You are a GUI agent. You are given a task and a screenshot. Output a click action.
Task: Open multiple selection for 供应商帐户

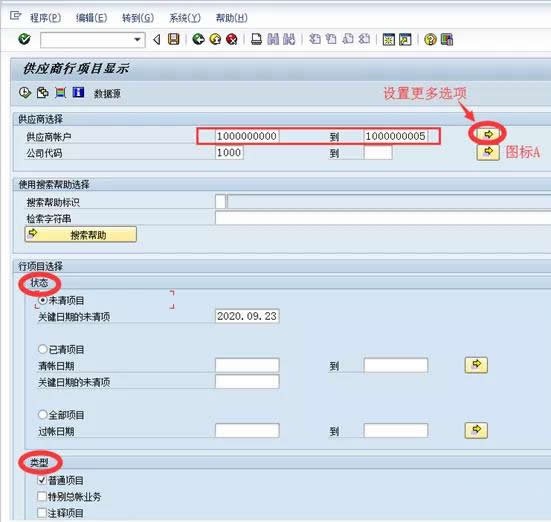click(x=488, y=134)
